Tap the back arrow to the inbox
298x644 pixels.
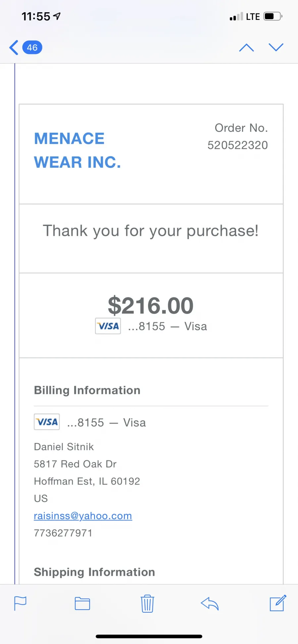coord(14,48)
